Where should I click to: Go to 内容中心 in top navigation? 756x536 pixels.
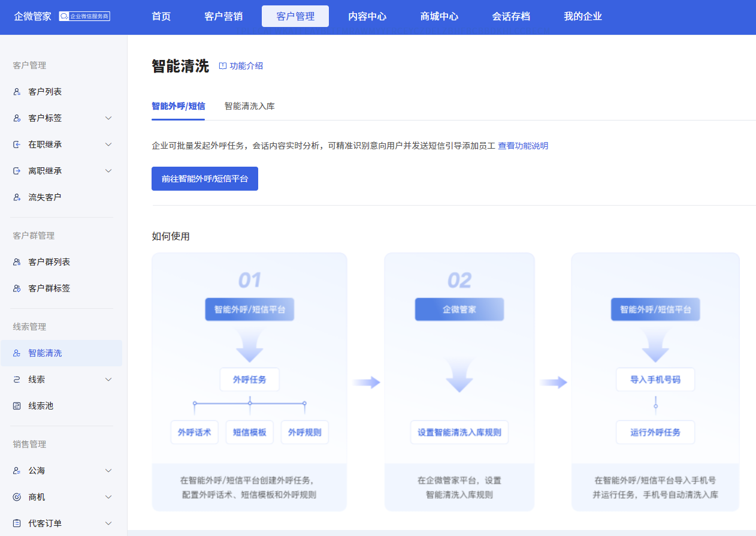pos(367,17)
